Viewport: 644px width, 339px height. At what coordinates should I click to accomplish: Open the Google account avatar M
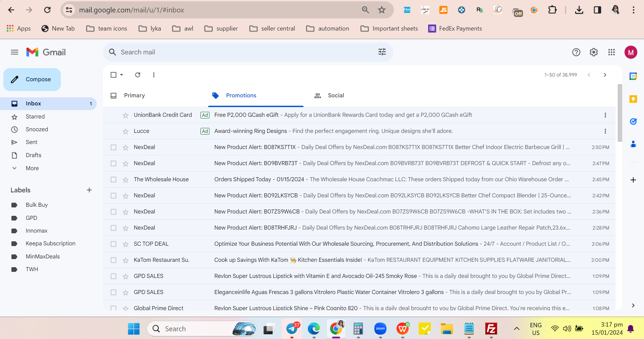point(631,52)
